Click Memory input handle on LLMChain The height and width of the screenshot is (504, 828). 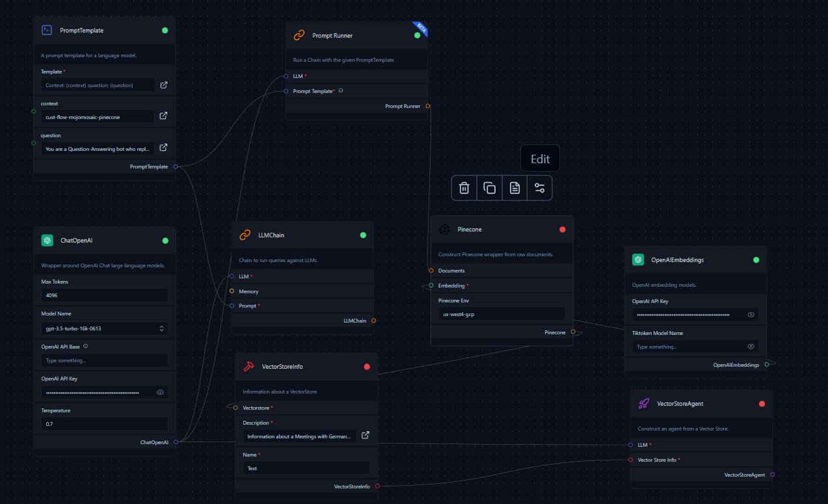click(232, 291)
